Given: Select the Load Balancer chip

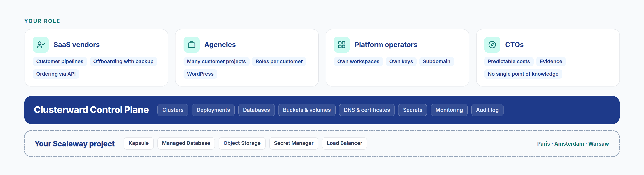Looking at the screenshot, I should pyautogui.click(x=345, y=143).
